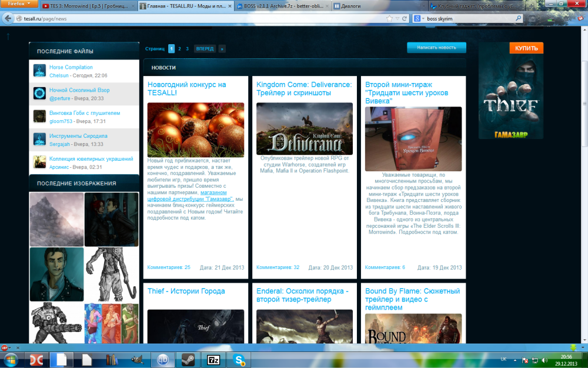Open Kingdom Come: Deliverance news headline
The width and height of the screenshot is (588, 368).
click(304, 89)
